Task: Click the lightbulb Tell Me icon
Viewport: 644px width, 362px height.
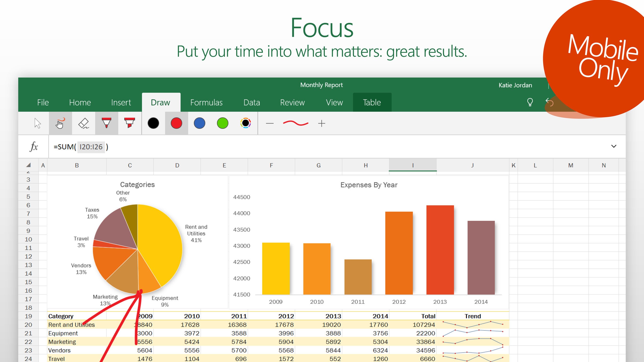Action: point(530,102)
